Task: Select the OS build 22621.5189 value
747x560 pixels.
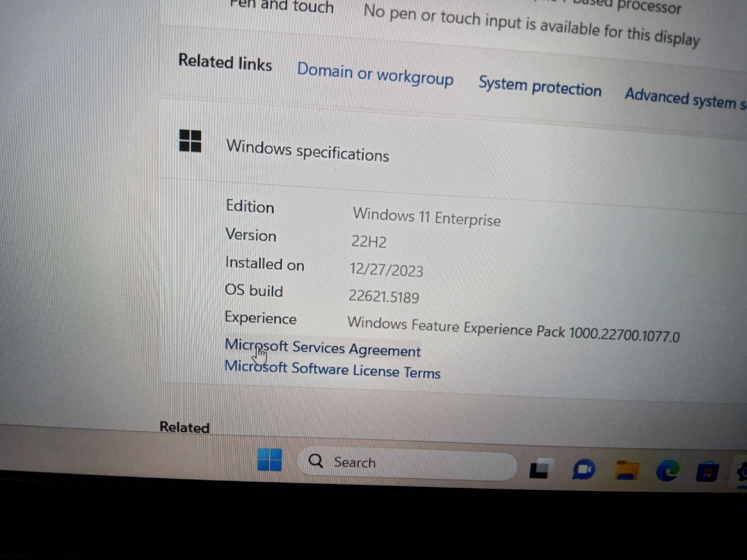Action: click(x=383, y=296)
